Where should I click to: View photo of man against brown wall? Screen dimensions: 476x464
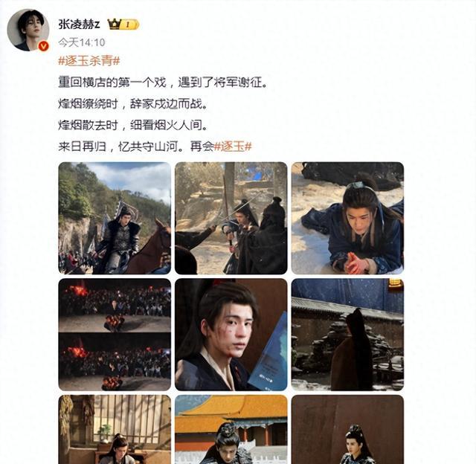point(347,429)
